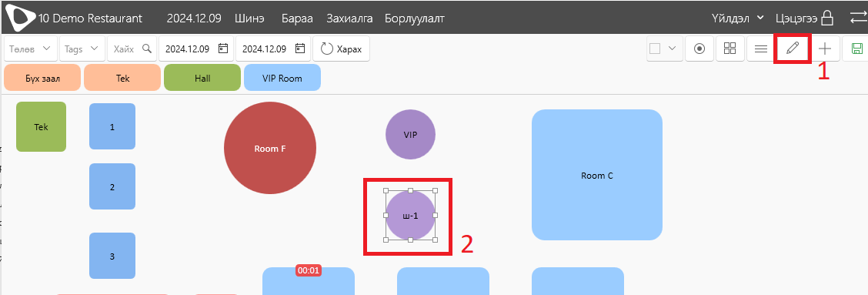Viewport: 868px width, 295px height.
Task: Switch to grid view icon
Action: pyautogui.click(x=729, y=49)
